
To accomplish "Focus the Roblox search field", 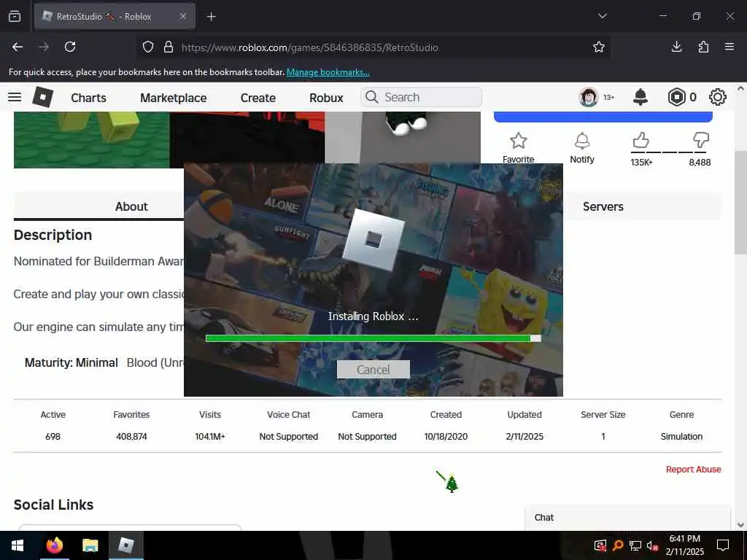I will coord(421,97).
